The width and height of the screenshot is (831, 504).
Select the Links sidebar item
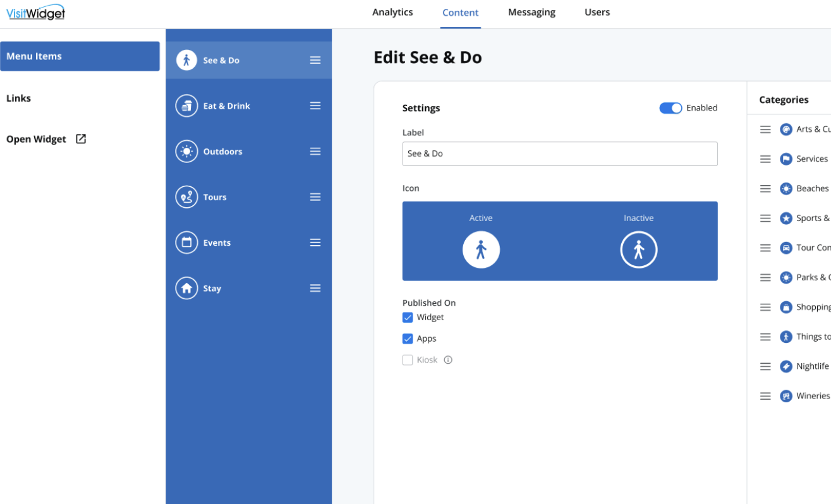pyautogui.click(x=19, y=98)
